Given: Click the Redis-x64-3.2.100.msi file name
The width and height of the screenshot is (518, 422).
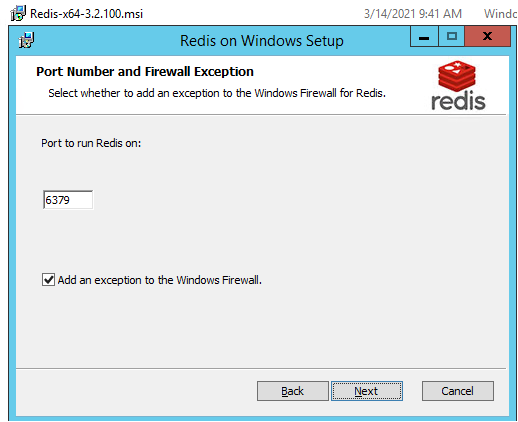Looking at the screenshot, I should [86, 14].
